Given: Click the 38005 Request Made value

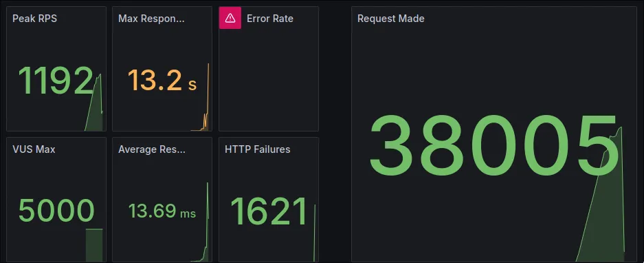Looking at the screenshot, I should [494, 145].
